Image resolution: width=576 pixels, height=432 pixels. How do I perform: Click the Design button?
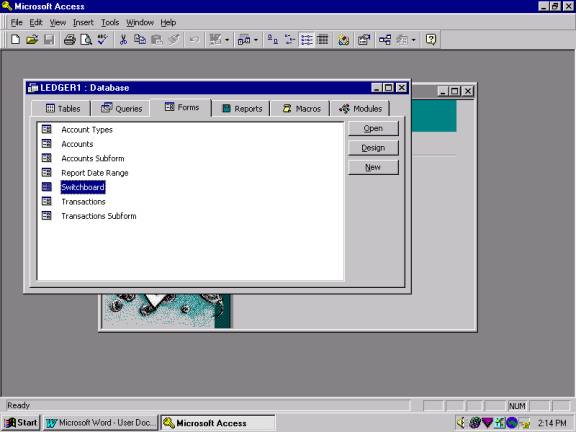pos(373,148)
